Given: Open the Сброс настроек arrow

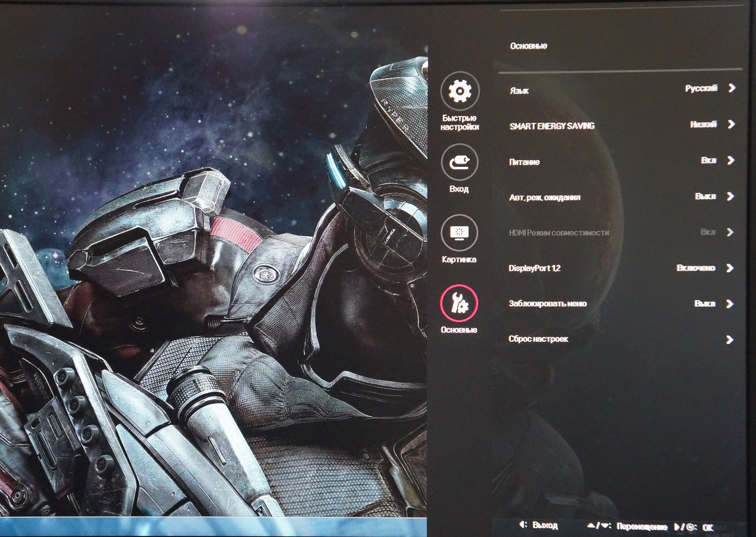Looking at the screenshot, I should (730, 340).
